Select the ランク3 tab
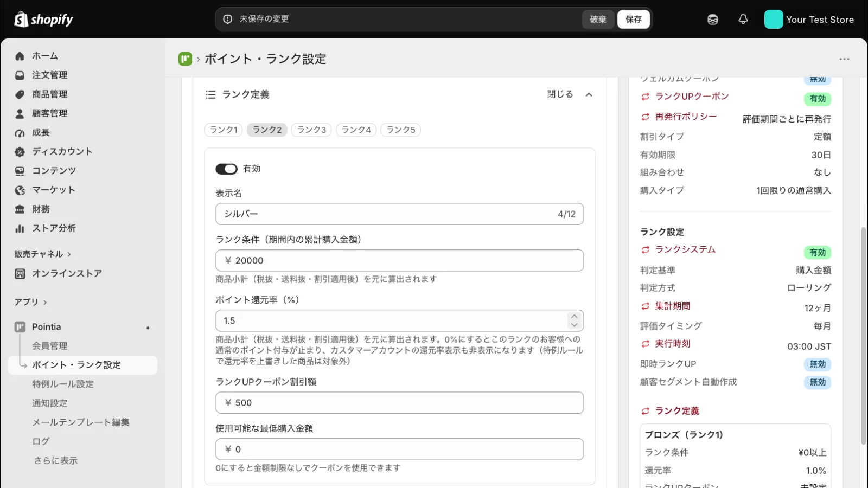This screenshot has height=488, width=868. click(x=311, y=130)
